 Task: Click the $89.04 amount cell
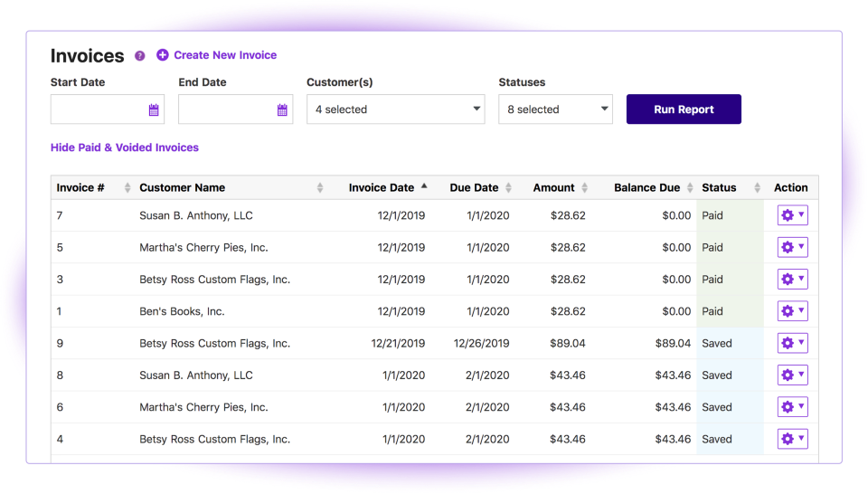coord(568,344)
